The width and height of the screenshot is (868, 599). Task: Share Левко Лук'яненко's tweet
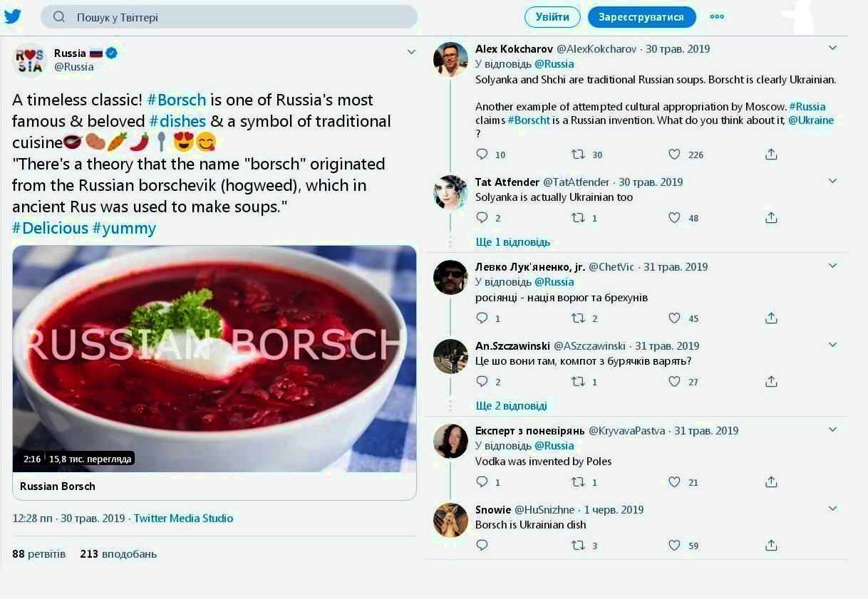coord(771,318)
